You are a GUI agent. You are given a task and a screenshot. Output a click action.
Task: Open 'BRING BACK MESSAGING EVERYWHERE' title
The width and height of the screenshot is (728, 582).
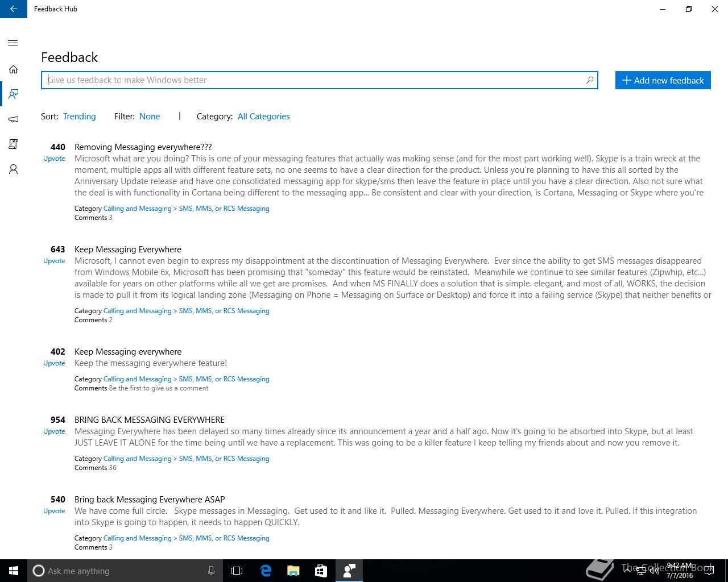coord(150,420)
